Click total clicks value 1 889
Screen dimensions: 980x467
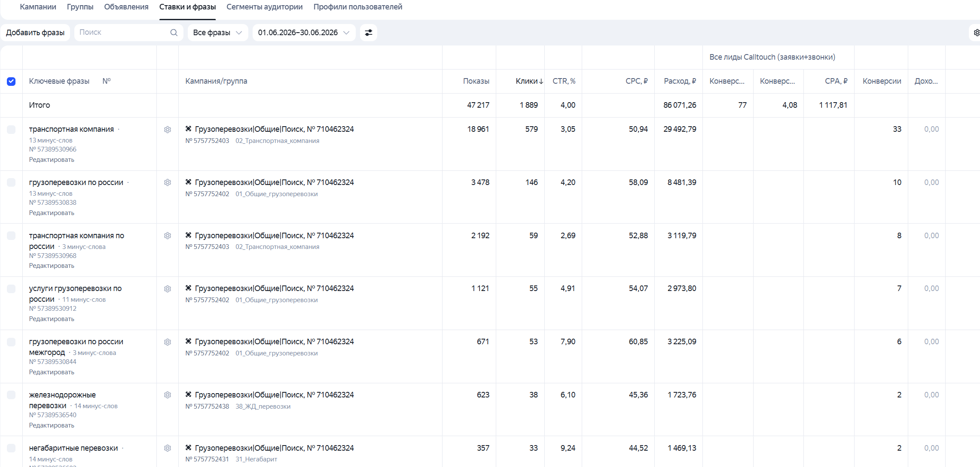529,105
